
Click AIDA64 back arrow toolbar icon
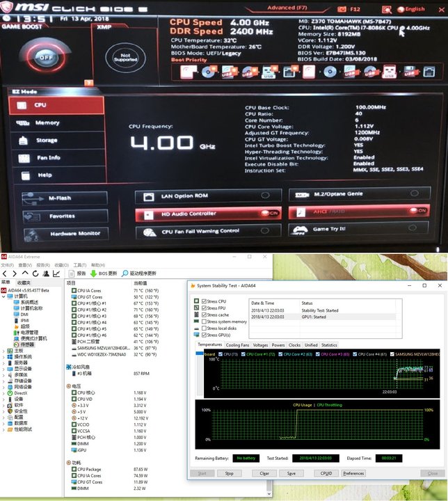pyautogui.click(x=4, y=273)
